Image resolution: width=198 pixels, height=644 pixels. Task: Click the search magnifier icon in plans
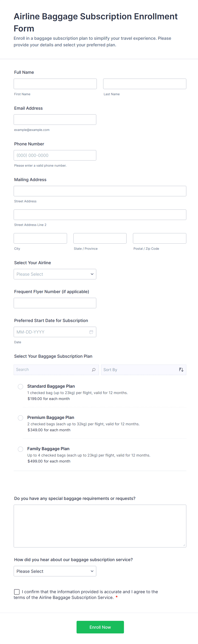[x=94, y=370]
